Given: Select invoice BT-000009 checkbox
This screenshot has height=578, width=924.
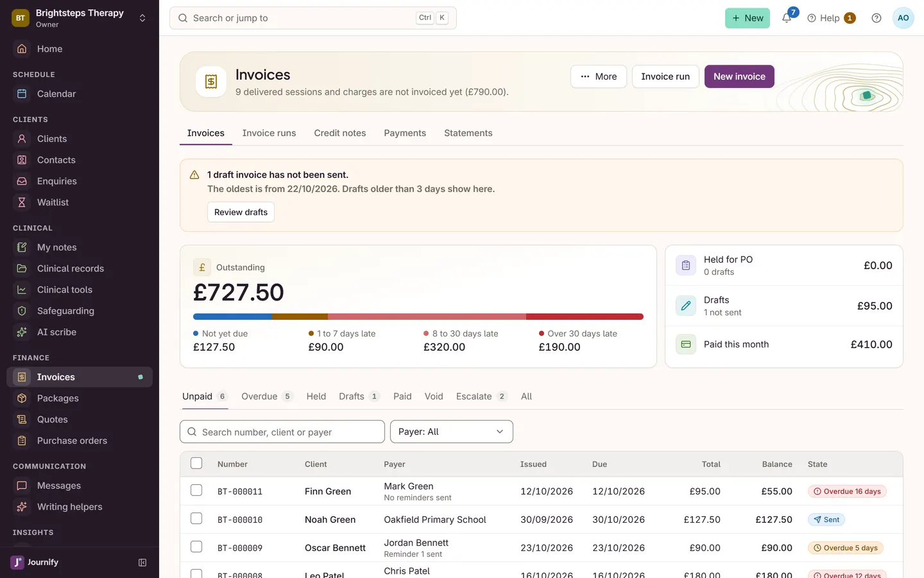Looking at the screenshot, I should tap(196, 547).
